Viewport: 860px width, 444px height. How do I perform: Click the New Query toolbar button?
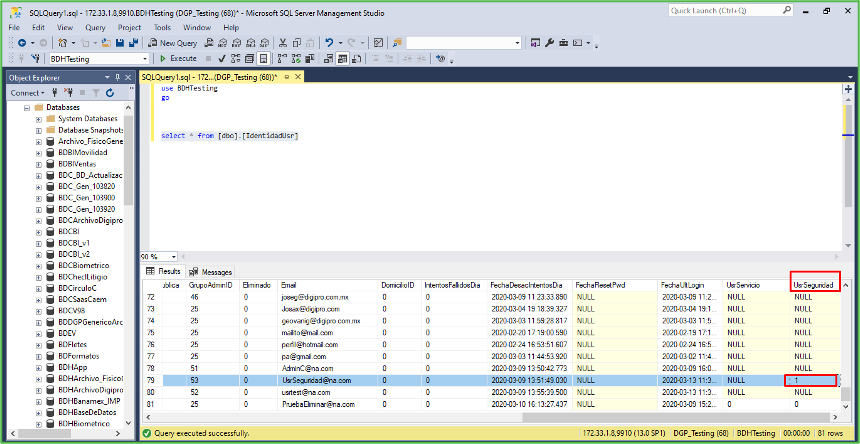tap(174, 43)
